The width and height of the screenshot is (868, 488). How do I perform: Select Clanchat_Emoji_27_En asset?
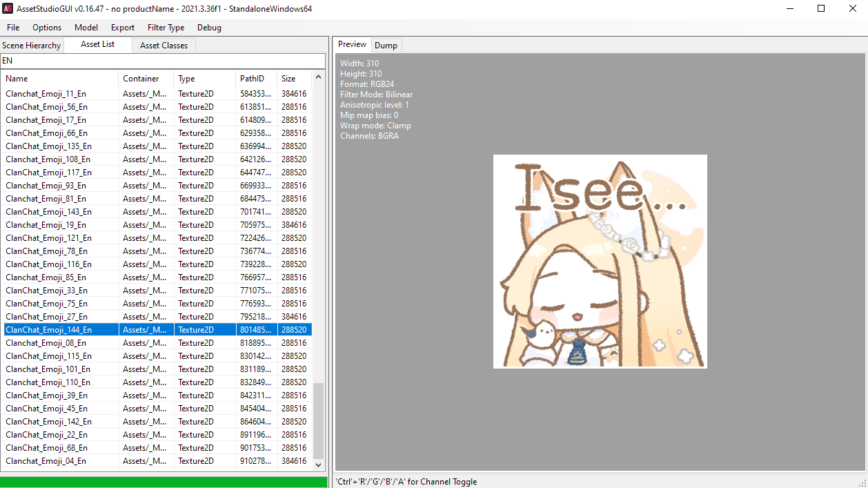pyautogui.click(x=158, y=317)
